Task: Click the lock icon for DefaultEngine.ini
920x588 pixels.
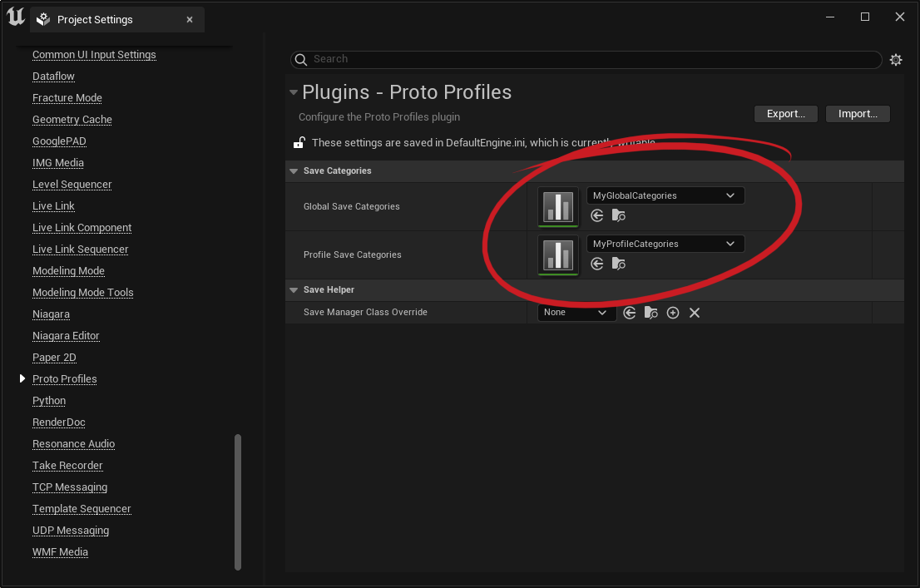Action: [299, 143]
